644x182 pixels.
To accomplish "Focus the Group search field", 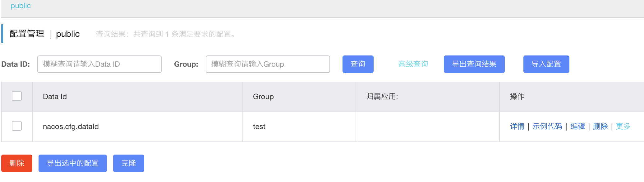I will click(268, 64).
